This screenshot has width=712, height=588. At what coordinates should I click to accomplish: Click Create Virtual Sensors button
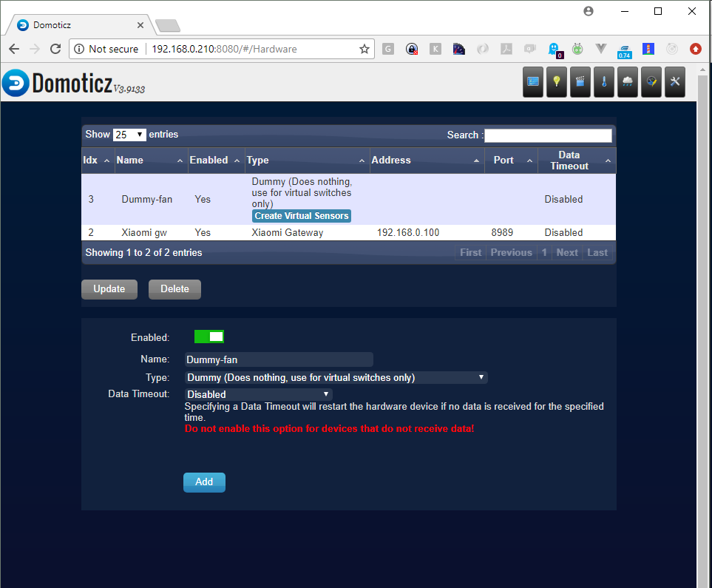(x=302, y=216)
